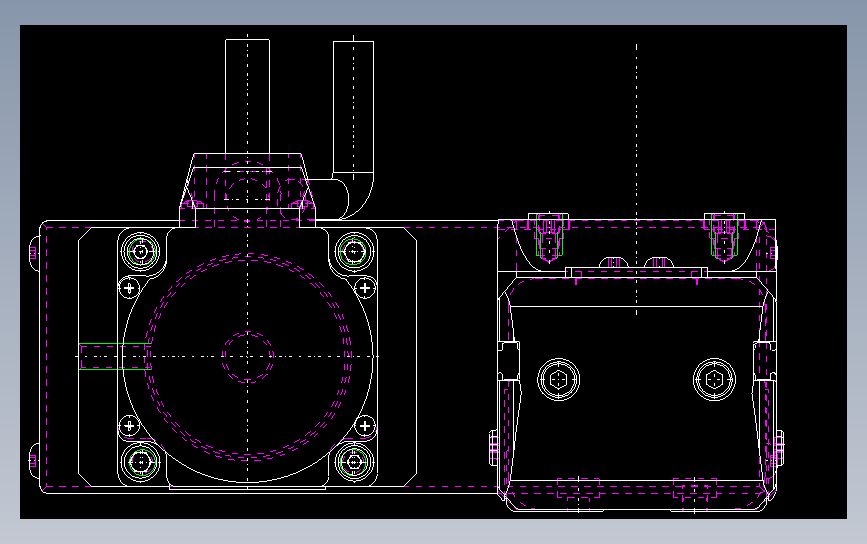Select the large white motor flange circle

click(x=248, y=357)
